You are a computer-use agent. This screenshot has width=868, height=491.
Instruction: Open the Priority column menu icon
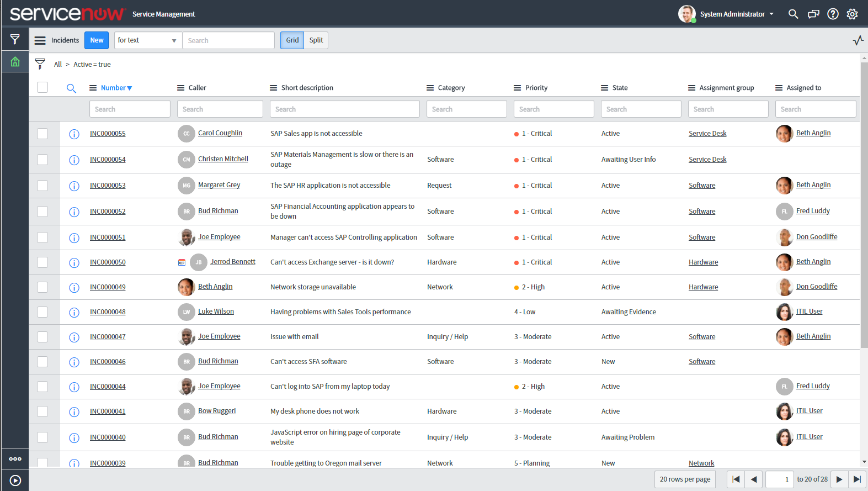click(x=517, y=88)
